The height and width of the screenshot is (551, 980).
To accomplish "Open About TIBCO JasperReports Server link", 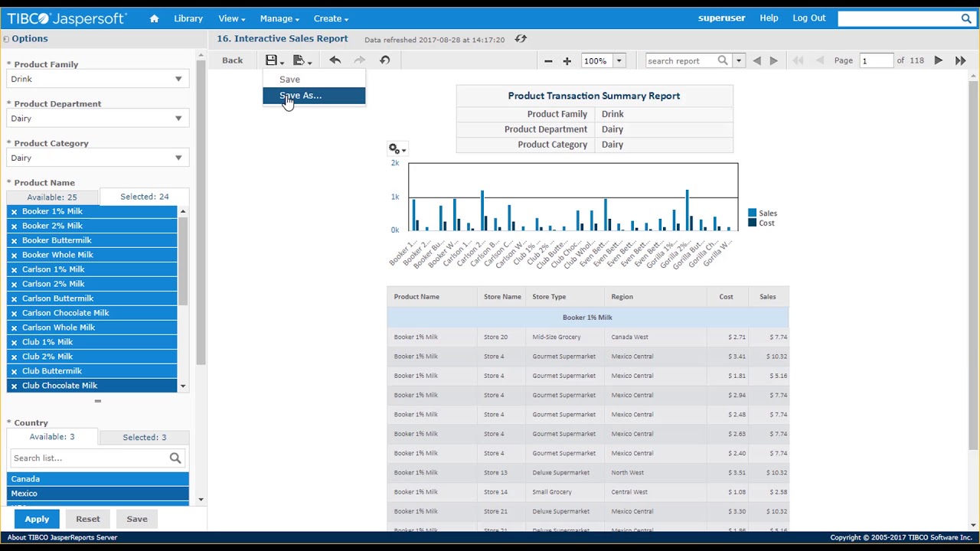I will (x=62, y=537).
